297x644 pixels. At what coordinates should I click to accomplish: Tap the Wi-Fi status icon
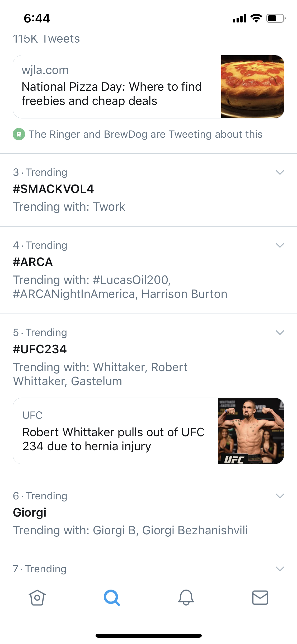click(x=256, y=18)
